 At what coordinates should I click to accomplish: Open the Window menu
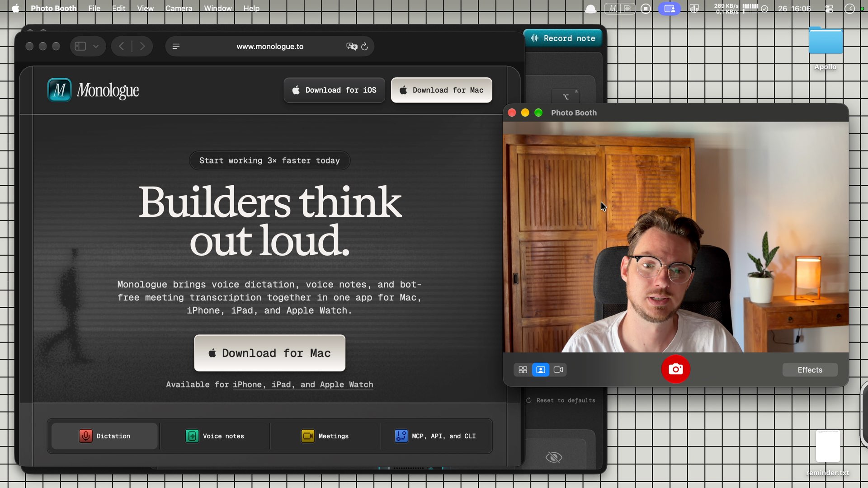coord(217,8)
